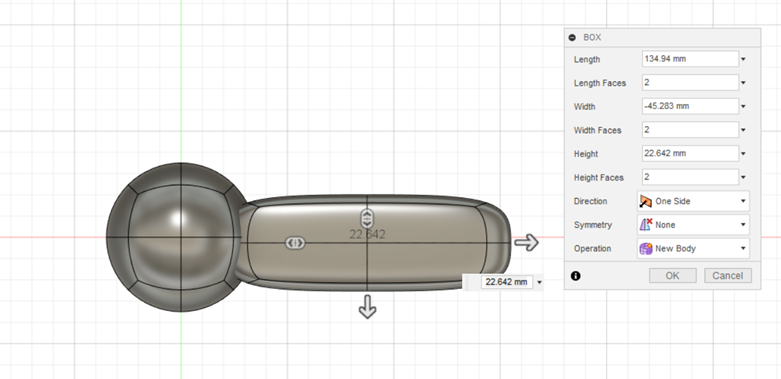Expand the Height value dropdown arrow
The image size is (781, 379).
(x=743, y=154)
